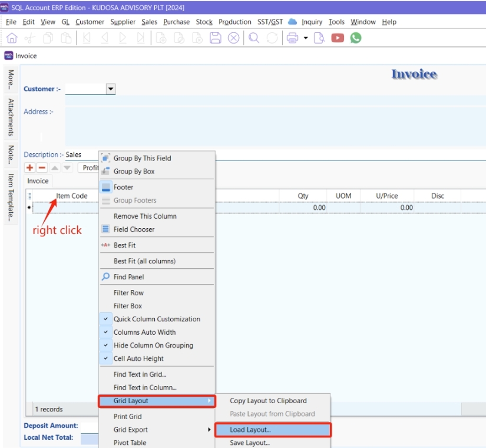Screen dimensions: 486x448
Task: Select Load Layout... from submenu
Action: click(x=250, y=430)
